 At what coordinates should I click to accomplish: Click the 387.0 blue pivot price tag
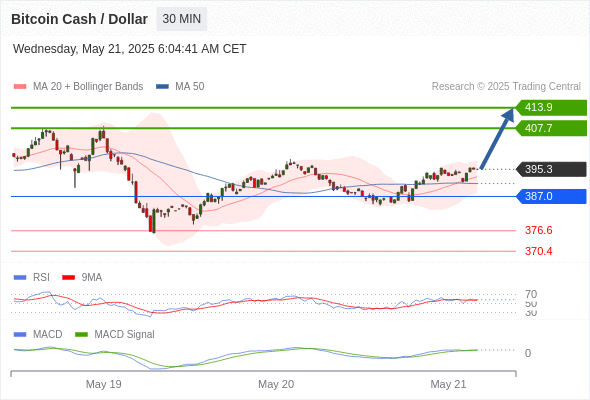[551, 196]
